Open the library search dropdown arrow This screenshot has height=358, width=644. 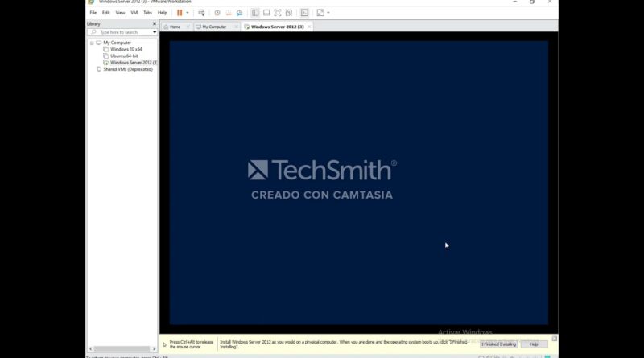click(155, 32)
